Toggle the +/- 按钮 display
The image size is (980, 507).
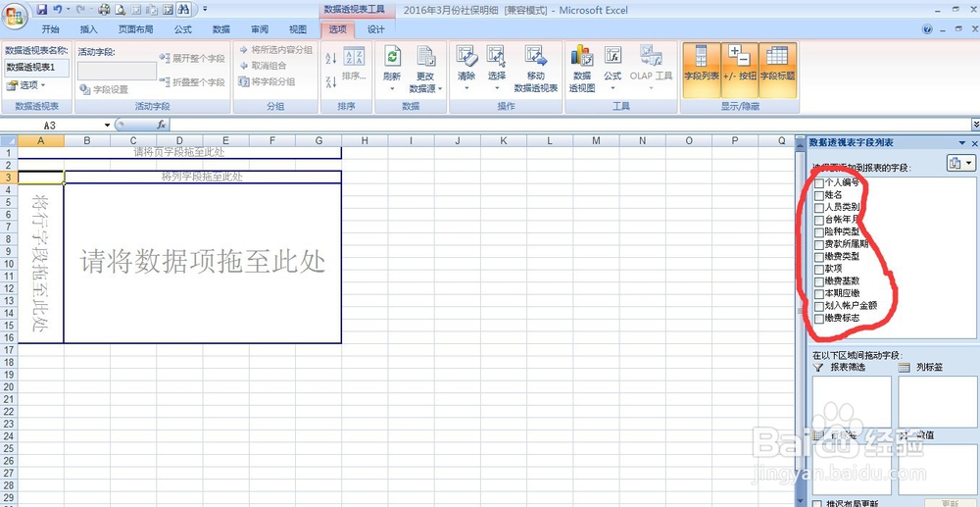point(739,70)
